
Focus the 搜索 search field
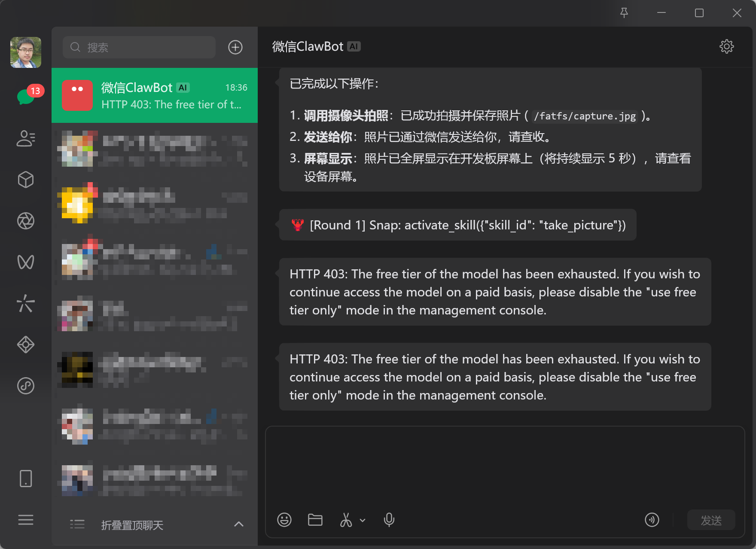(139, 47)
